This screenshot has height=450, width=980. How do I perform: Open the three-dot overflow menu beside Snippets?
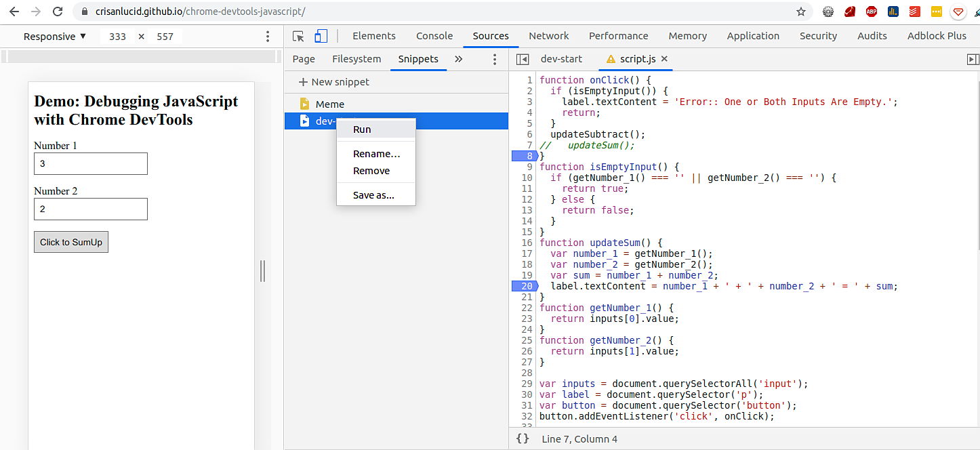pyautogui.click(x=494, y=59)
